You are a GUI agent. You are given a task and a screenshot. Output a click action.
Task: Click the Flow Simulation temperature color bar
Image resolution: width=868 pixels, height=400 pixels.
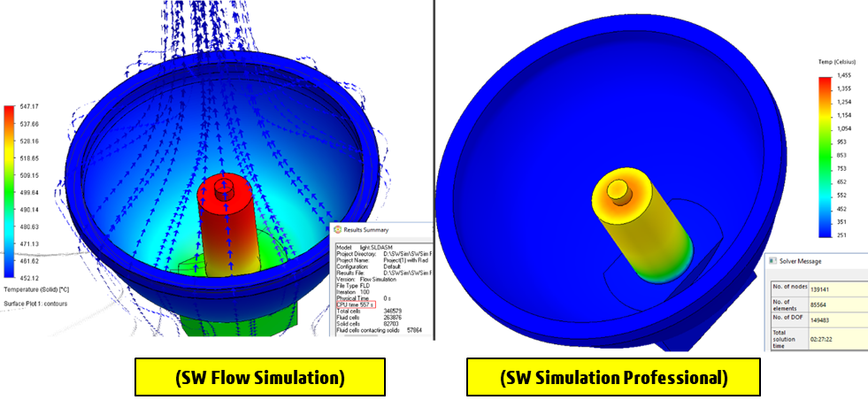tap(10, 191)
